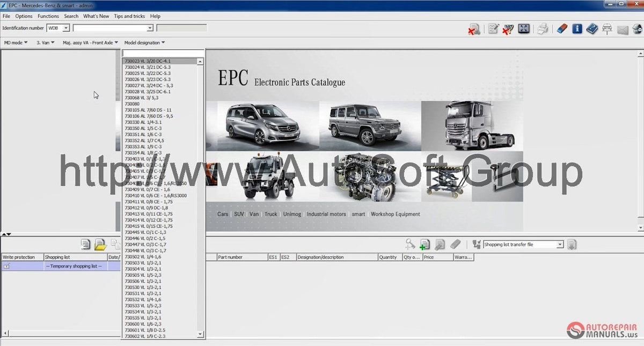
Task: Open the Functions menu
Action: (48, 16)
